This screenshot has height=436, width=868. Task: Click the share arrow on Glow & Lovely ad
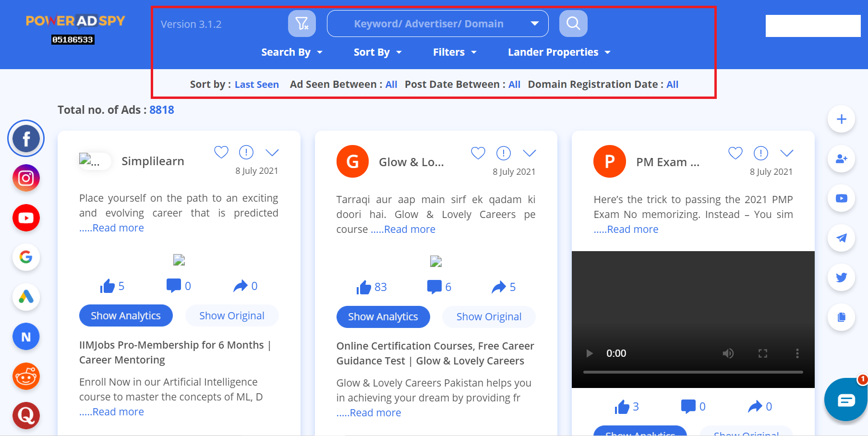(x=499, y=287)
